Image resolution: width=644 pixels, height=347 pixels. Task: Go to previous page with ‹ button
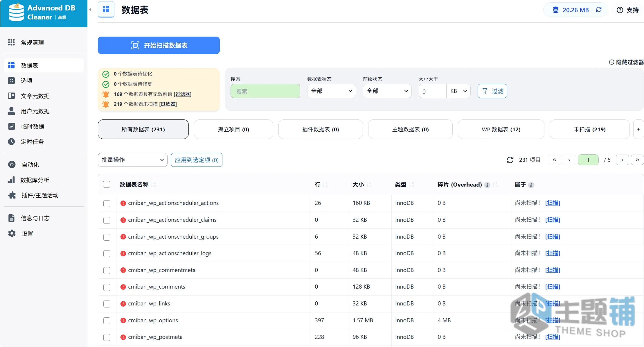[569, 160]
